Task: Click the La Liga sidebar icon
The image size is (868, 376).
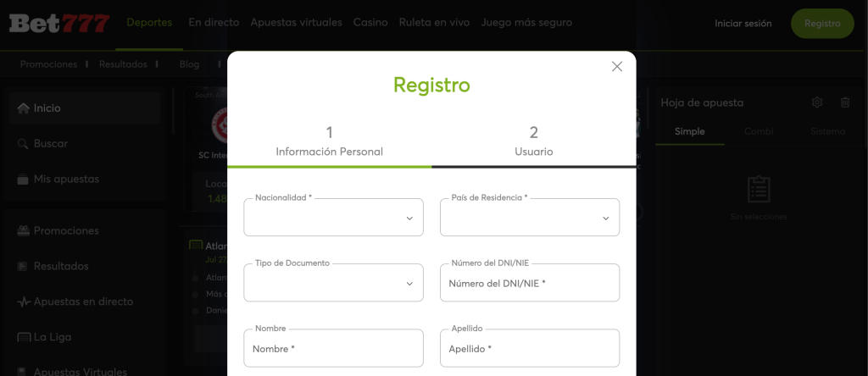Action: pyautogui.click(x=23, y=337)
